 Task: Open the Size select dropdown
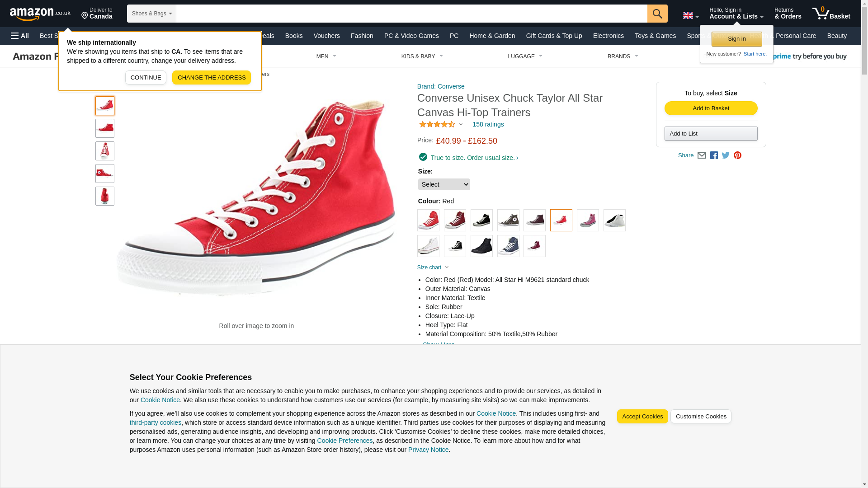point(444,184)
